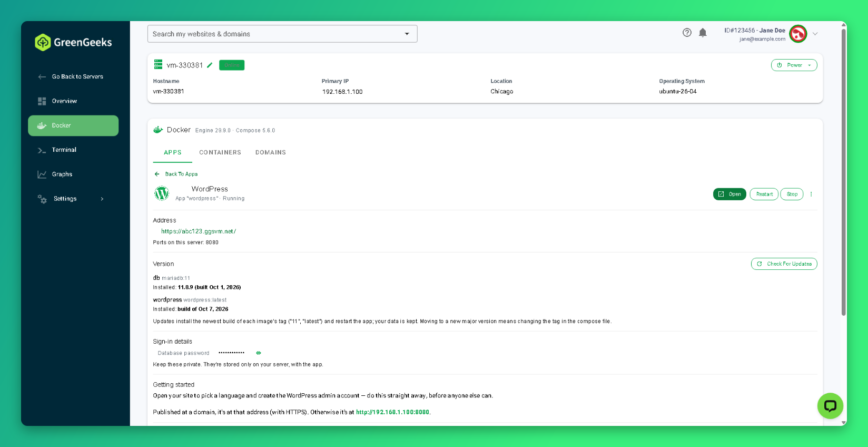Go to Overview in the sidebar
The width and height of the screenshot is (868, 447).
(x=73, y=101)
